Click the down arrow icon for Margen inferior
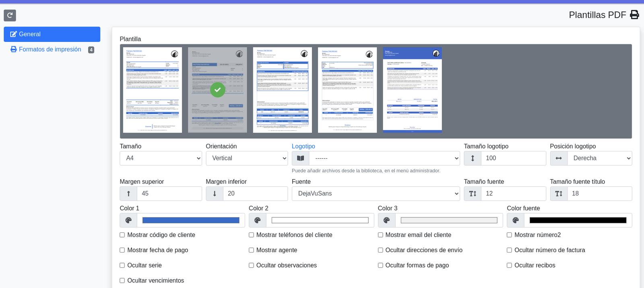The image size is (644, 288). tap(215, 194)
